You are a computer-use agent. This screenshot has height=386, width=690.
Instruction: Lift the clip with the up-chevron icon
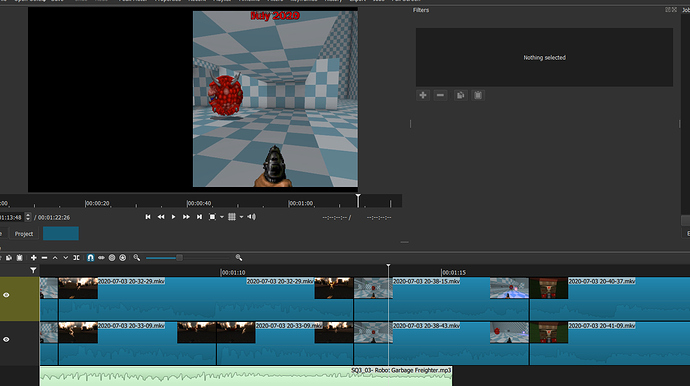pyautogui.click(x=55, y=258)
